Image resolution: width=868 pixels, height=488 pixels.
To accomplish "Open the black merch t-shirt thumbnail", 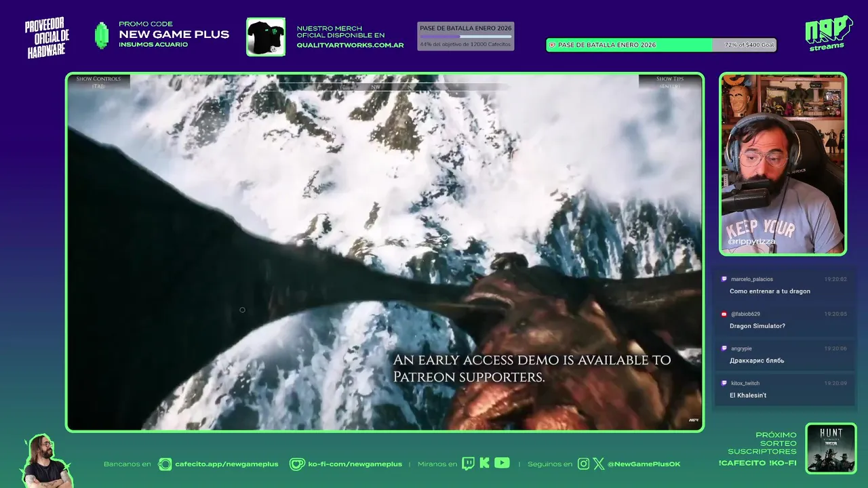I will tap(266, 37).
